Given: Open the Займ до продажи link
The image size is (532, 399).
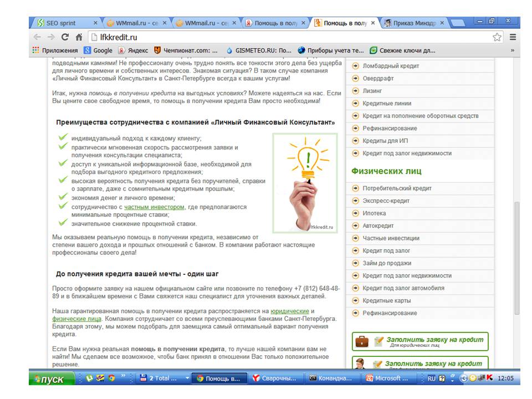Looking at the screenshot, I should (x=387, y=263).
